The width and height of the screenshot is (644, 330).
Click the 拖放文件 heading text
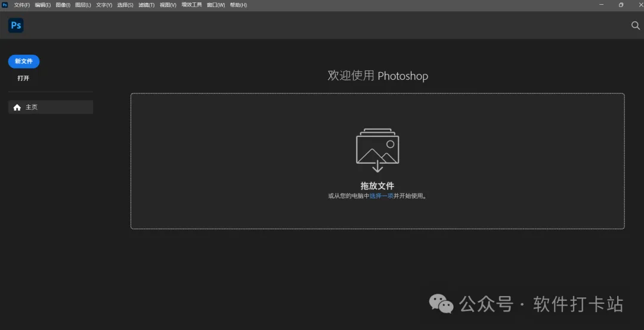[x=377, y=185]
